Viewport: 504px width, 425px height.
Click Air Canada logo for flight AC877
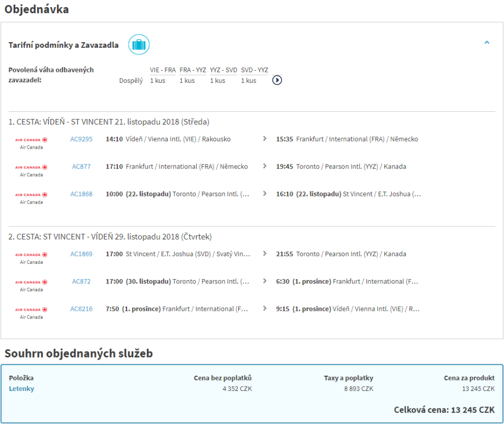[31, 167]
